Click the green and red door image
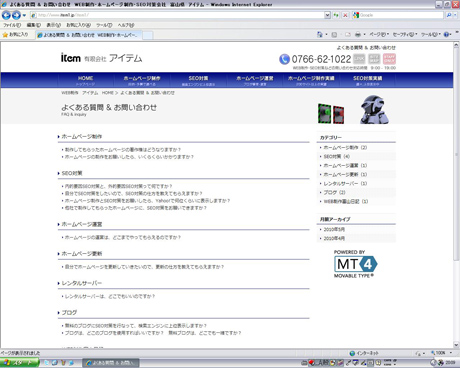 coord(331,114)
